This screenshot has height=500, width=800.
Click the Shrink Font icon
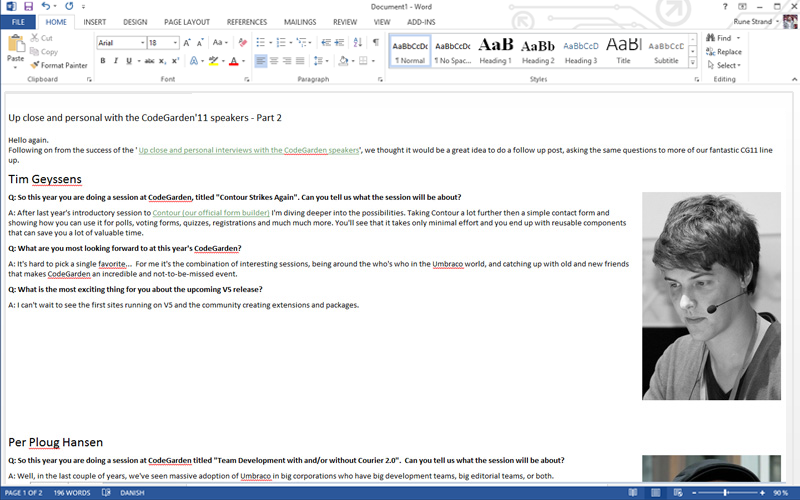(x=199, y=42)
